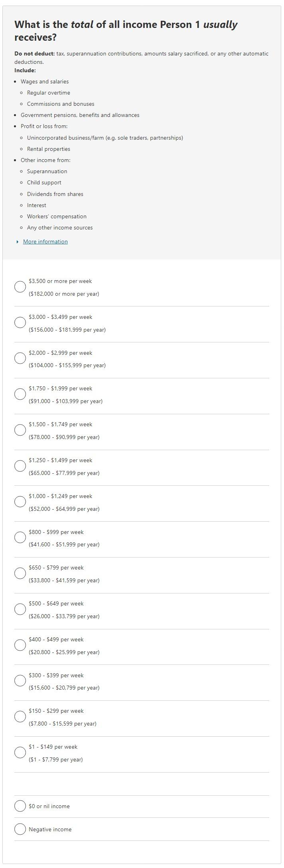284x868 pixels.
Task: Choose the "$3,000 - $3,499 per week" option
Action: tap(20, 323)
